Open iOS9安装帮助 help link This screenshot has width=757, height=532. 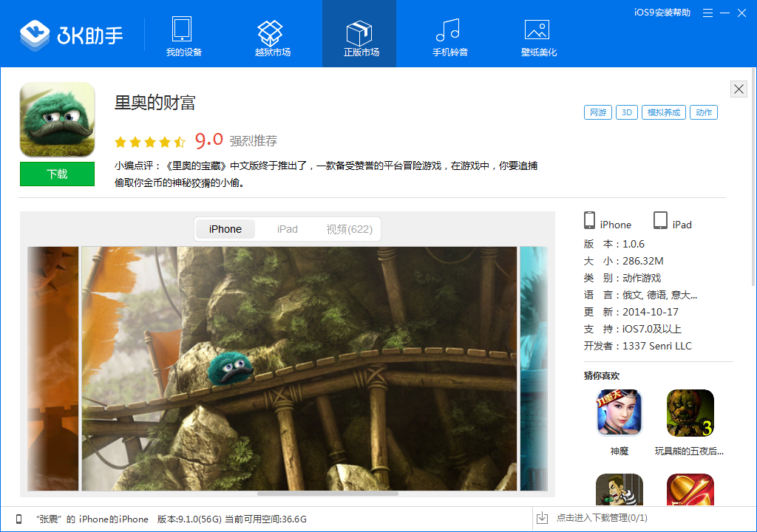pos(662,13)
